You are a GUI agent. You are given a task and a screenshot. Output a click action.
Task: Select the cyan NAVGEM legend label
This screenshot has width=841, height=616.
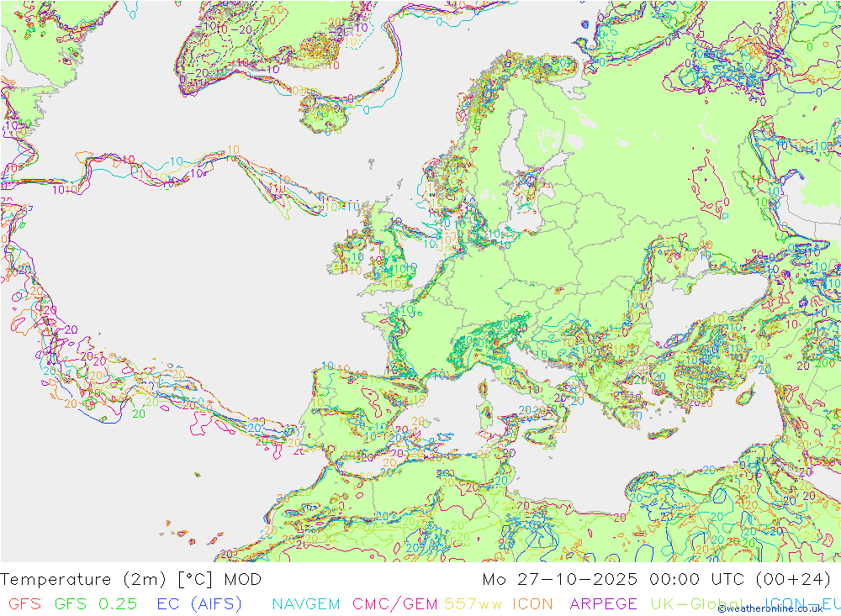(306, 603)
